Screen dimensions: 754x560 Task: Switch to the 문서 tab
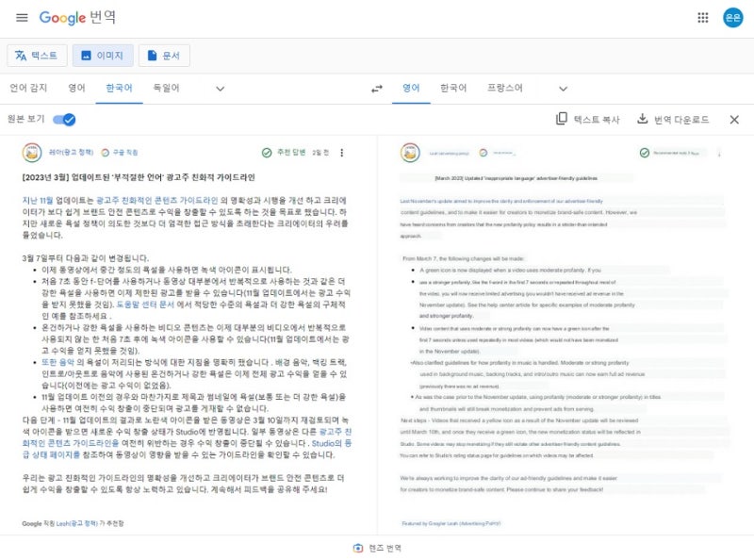[x=164, y=56]
